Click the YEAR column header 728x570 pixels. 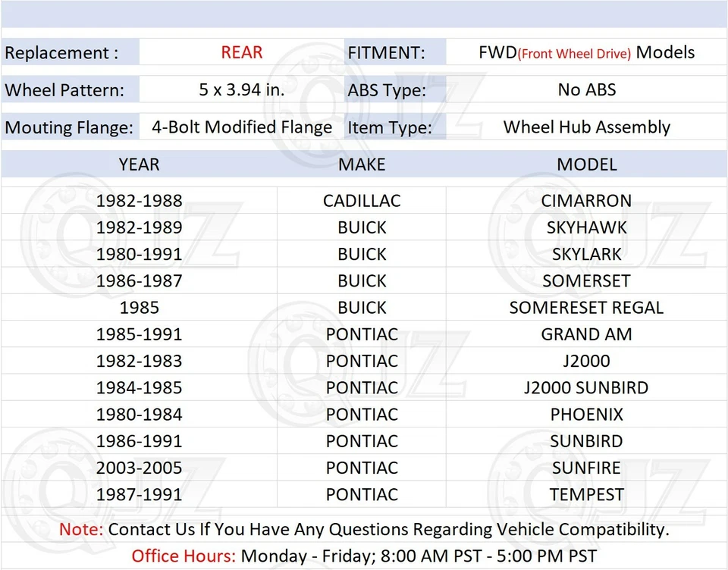[x=139, y=164]
